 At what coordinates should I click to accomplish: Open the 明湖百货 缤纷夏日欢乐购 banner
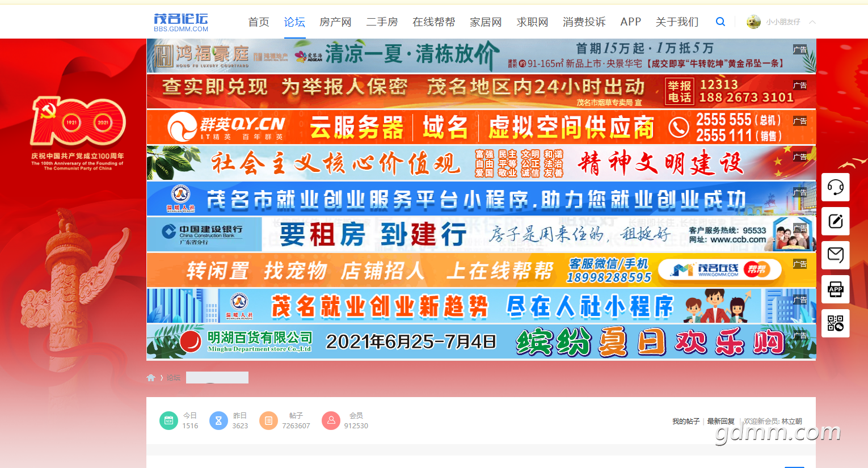481,341
